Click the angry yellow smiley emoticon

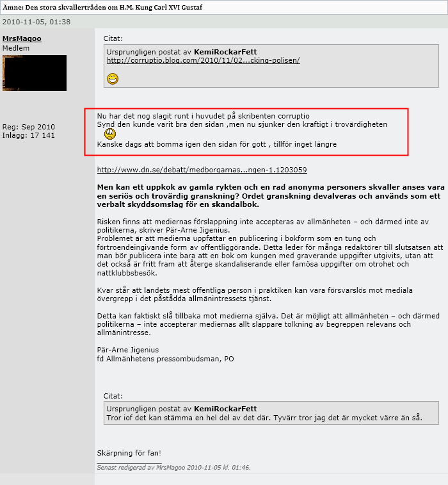point(110,134)
